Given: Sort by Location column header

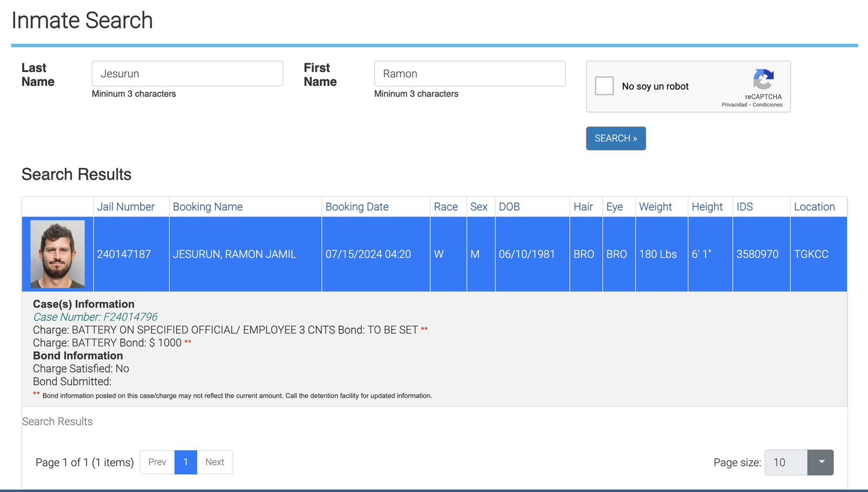Looking at the screenshot, I should [814, 207].
